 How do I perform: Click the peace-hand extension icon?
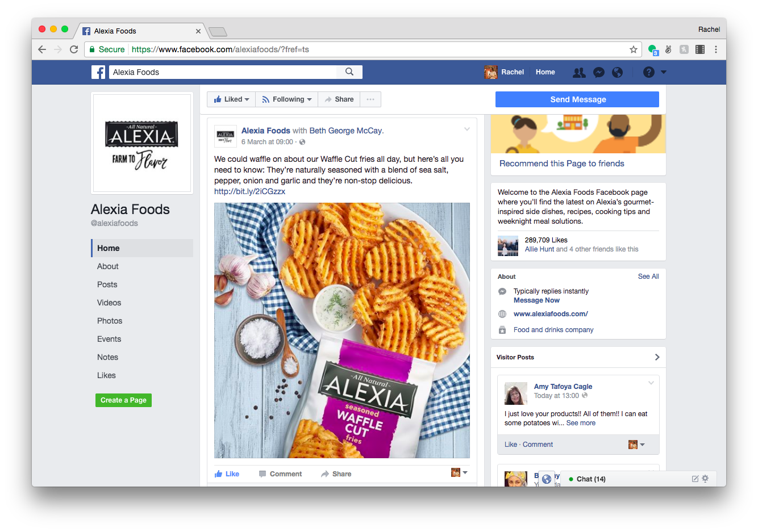[x=668, y=49]
